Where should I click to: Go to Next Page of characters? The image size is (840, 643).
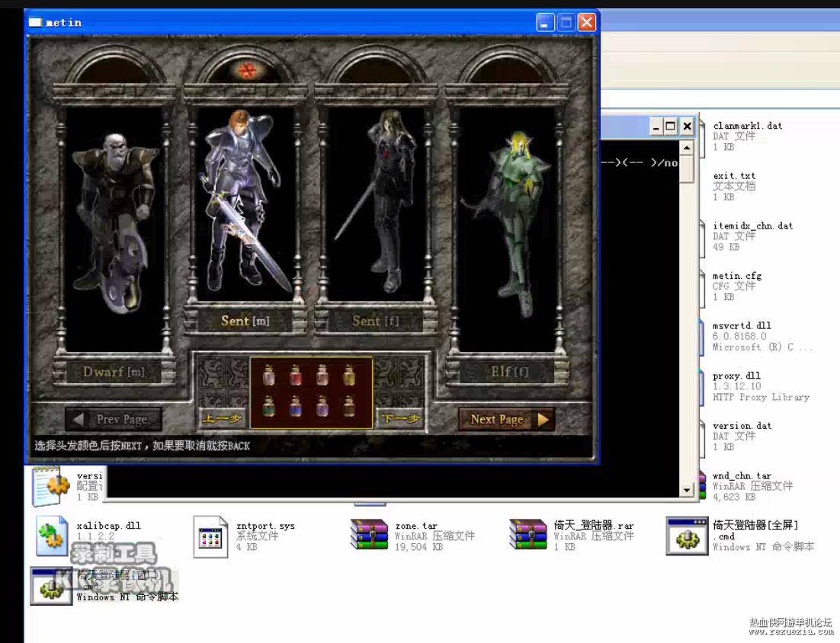tap(506, 419)
